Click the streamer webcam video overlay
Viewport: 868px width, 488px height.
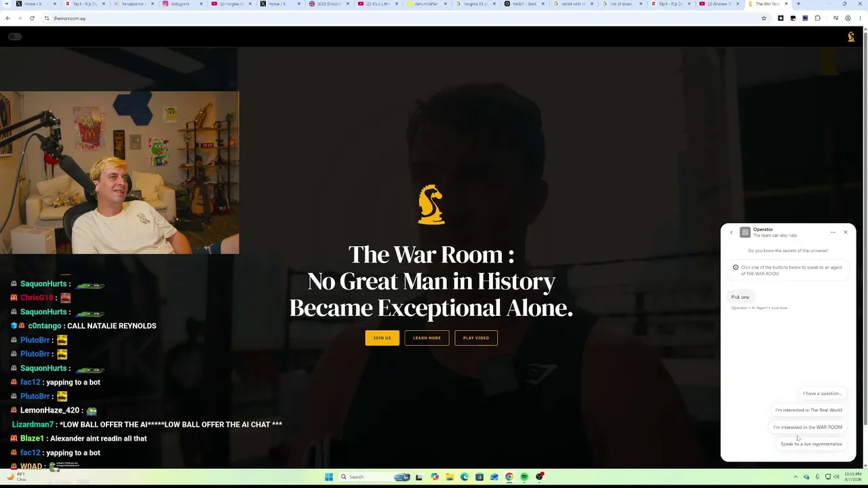[119, 173]
